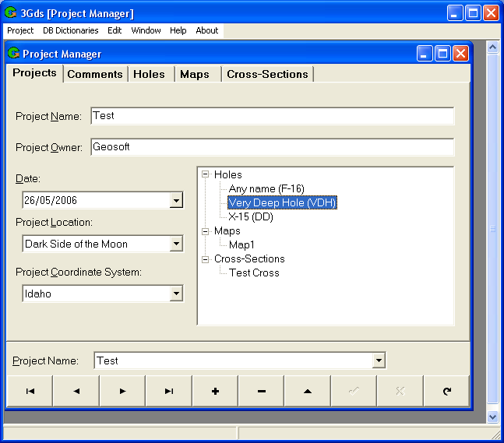The height and width of the screenshot is (443, 504).
Task: Click scroll up arrow of main window scrollbar
Action: pyautogui.click(x=492, y=47)
